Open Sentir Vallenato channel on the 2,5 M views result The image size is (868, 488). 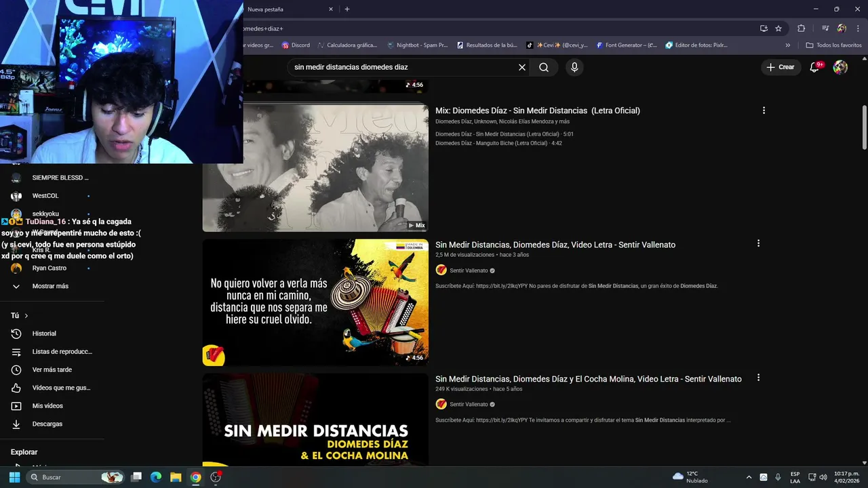coord(469,270)
